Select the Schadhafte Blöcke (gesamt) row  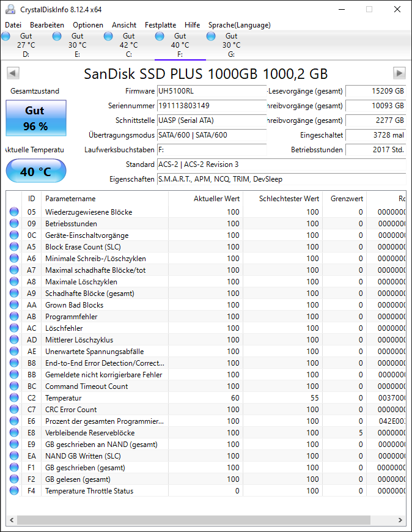point(206,293)
